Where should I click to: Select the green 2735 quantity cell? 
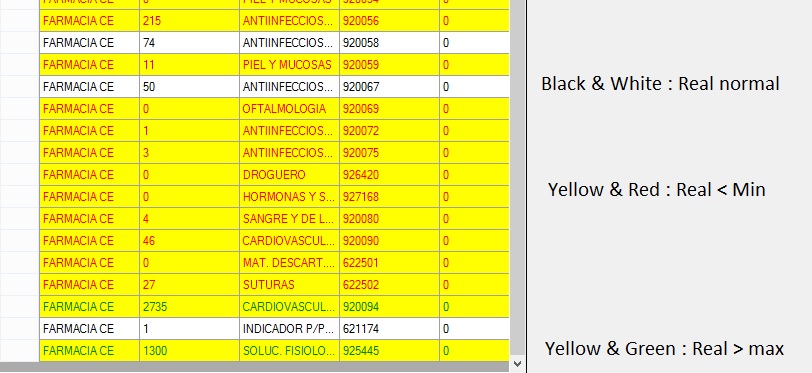[190, 307]
